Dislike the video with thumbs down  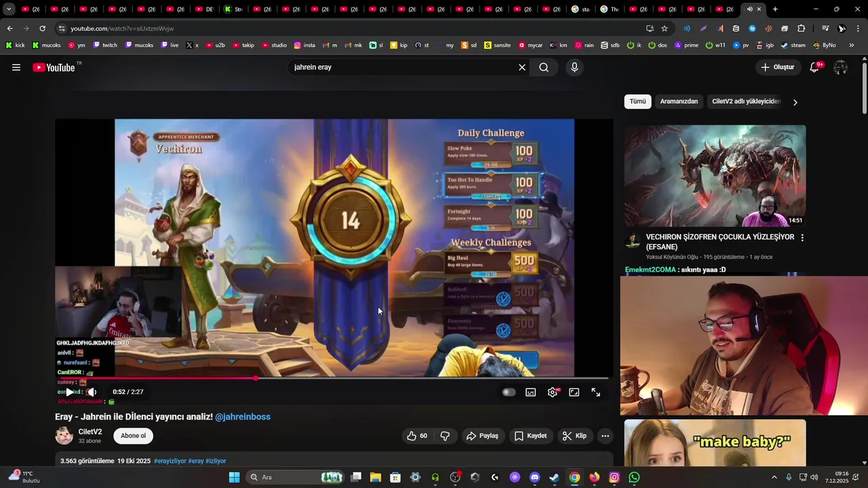coord(446,436)
